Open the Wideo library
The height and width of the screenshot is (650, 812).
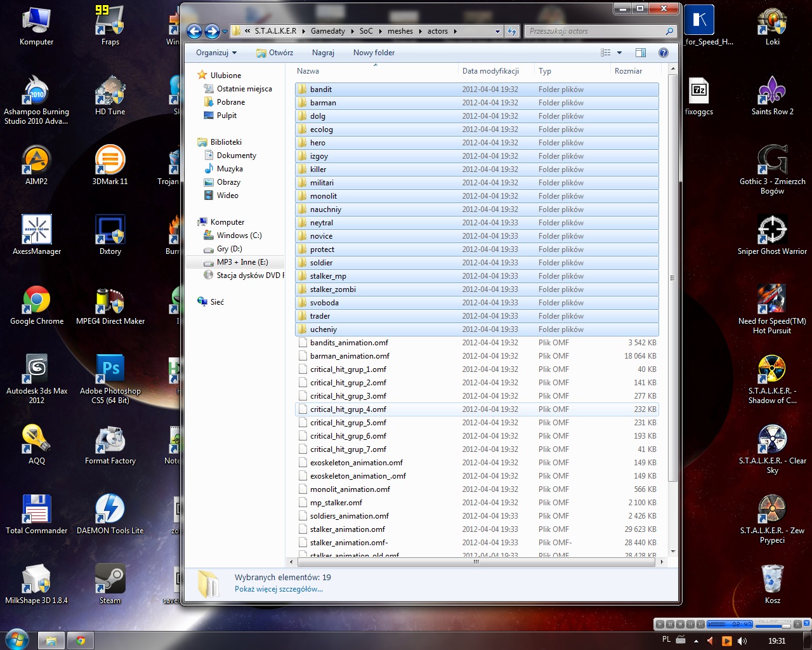click(228, 196)
